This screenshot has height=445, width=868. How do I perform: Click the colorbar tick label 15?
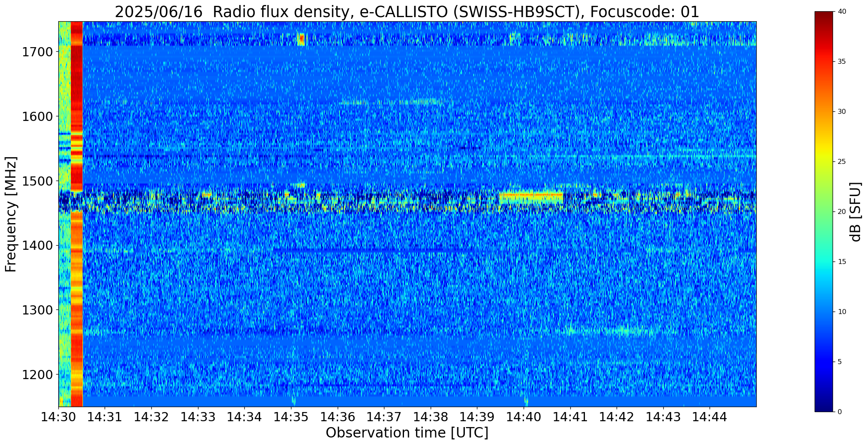tap(842, 262)
